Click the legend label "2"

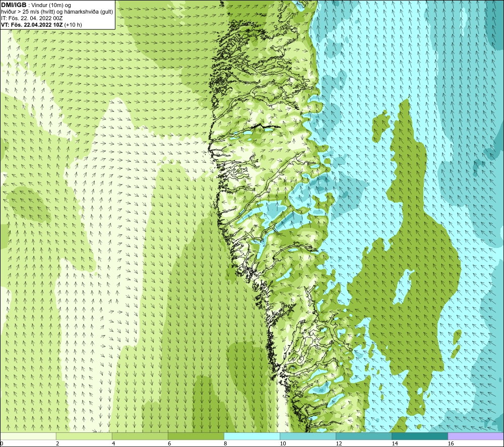click(x=57, y=444)
